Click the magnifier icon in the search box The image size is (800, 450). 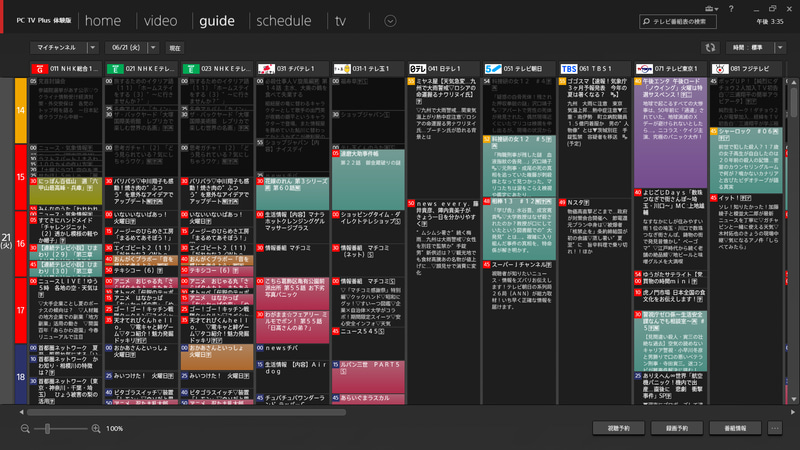(647, 21)
